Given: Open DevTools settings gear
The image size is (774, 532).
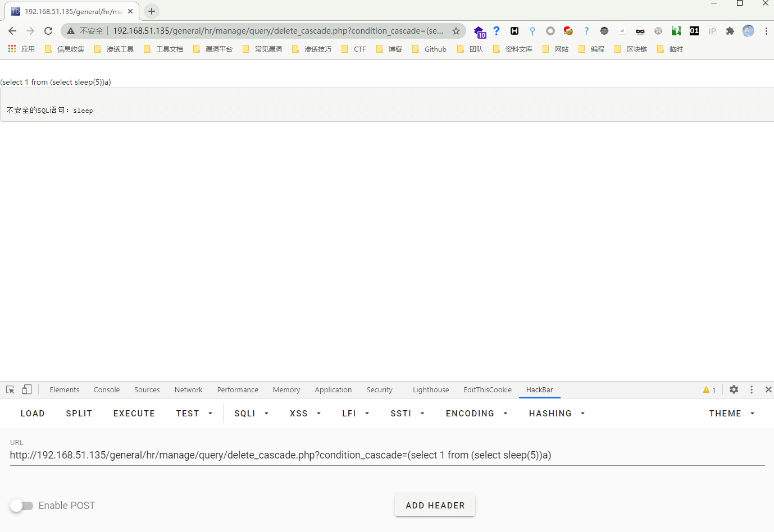Looking at the screenshot, I should point(734,389).
